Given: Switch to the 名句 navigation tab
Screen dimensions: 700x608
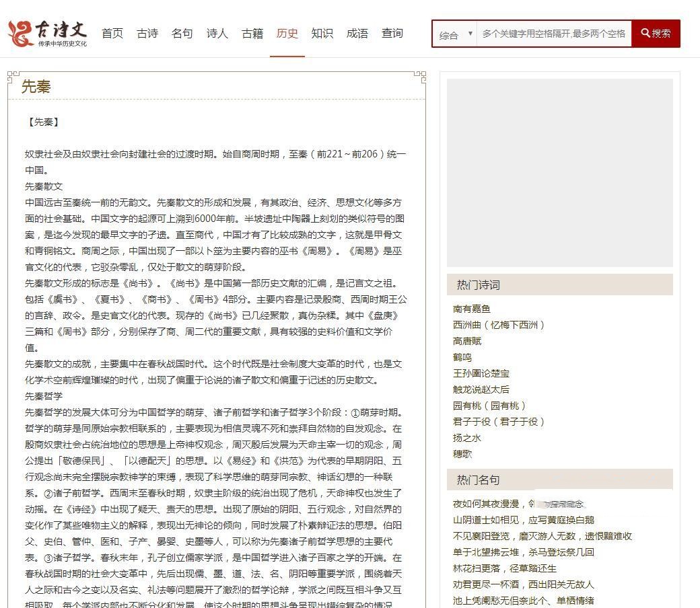Looking at the screenshot, I should coord(182,33).
